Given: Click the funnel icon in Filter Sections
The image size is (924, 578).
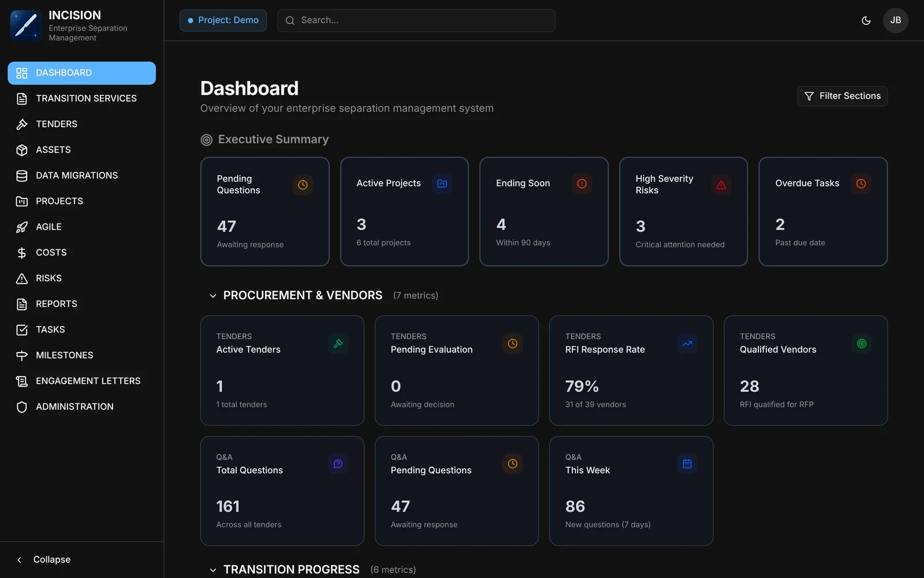Looking at the screenshot, I should [x=809, y=97].
